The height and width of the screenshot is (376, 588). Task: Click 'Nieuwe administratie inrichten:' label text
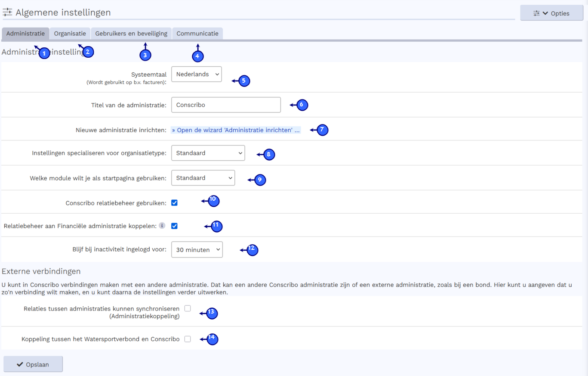click(x=121, y=130)
